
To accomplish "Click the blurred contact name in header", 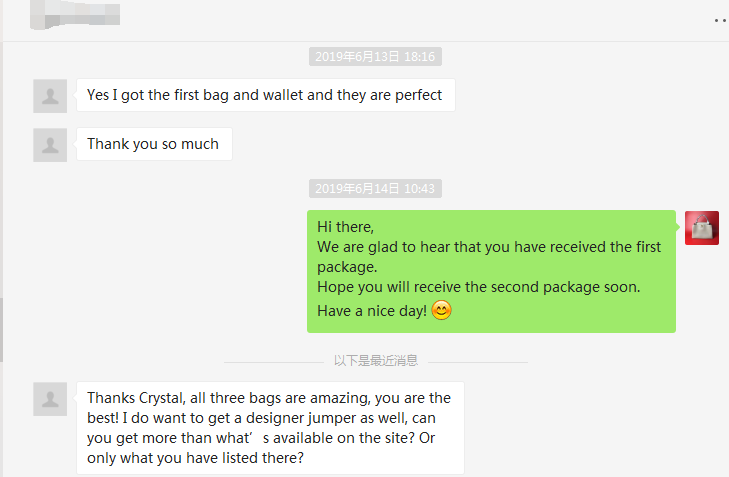I will tap(78, 13).
